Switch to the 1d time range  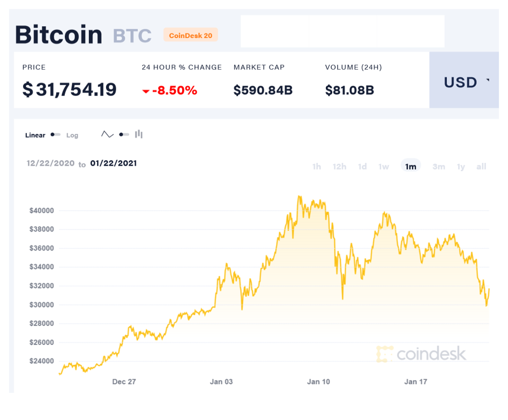(362, 167)
